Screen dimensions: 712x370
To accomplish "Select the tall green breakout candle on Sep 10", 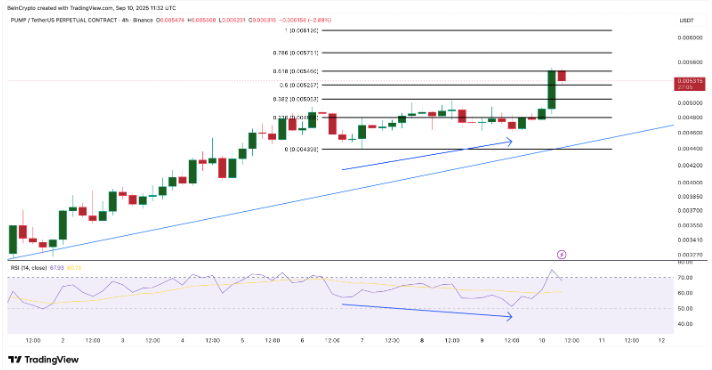I will point(552,90).
